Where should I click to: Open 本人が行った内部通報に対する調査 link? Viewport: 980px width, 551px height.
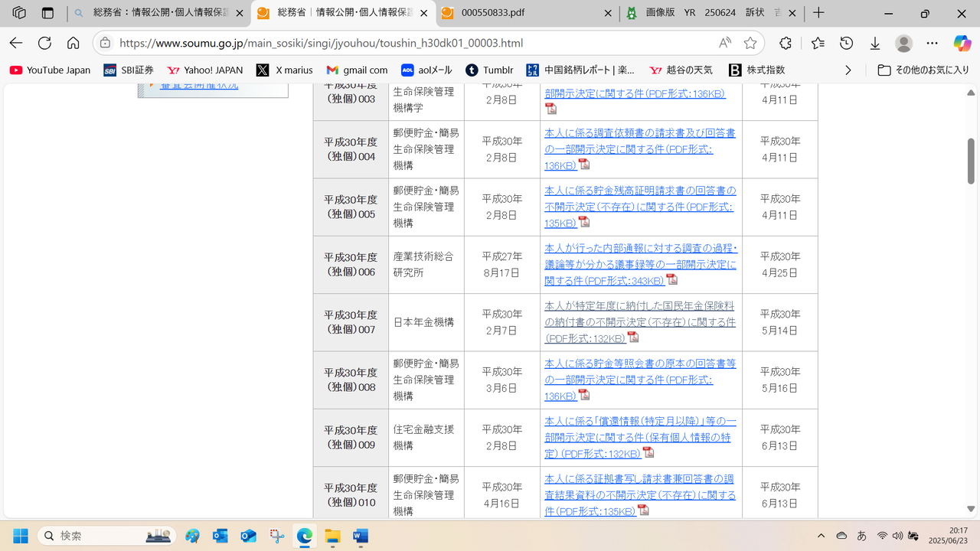click(641, 265)
